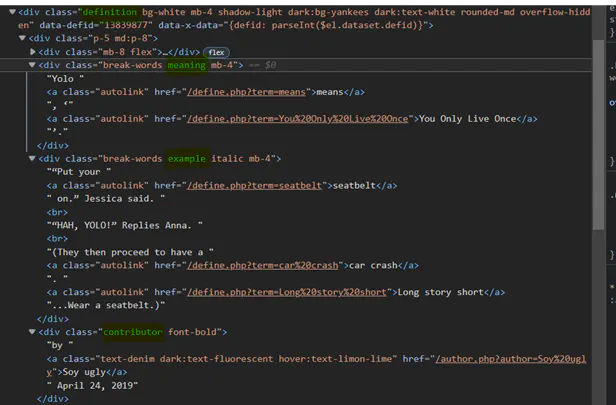Select the anchor text 'Long story short'
This screenshot has width=616, height=405.
440,292
